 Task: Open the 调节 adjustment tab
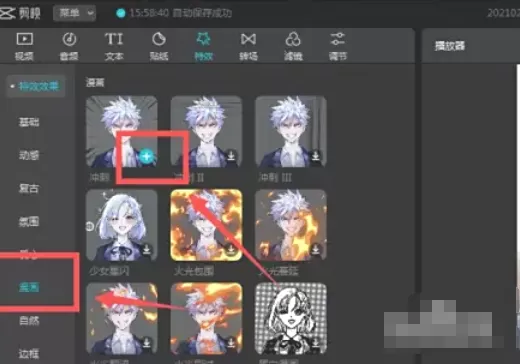coord(338,46)
